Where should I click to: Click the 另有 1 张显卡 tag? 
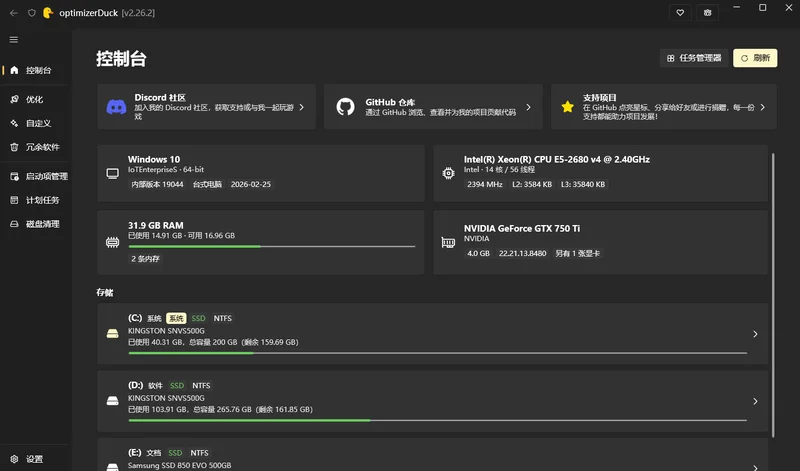click(x=578, y=254)
